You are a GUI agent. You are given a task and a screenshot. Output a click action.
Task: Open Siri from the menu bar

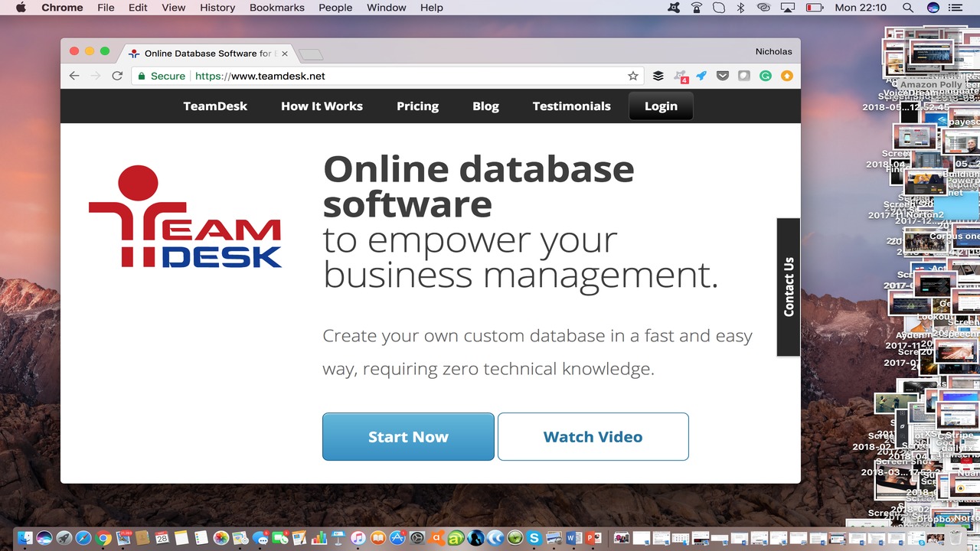tap(933, 8)
